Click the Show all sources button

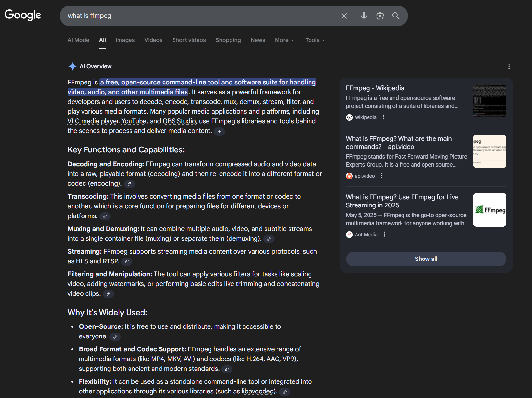[x=426, y=259]
